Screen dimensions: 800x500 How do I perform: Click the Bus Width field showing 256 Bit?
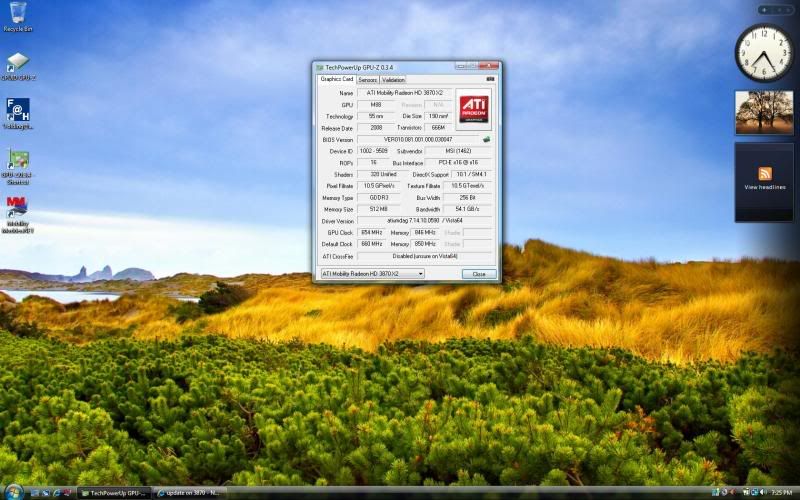(468, 198)
